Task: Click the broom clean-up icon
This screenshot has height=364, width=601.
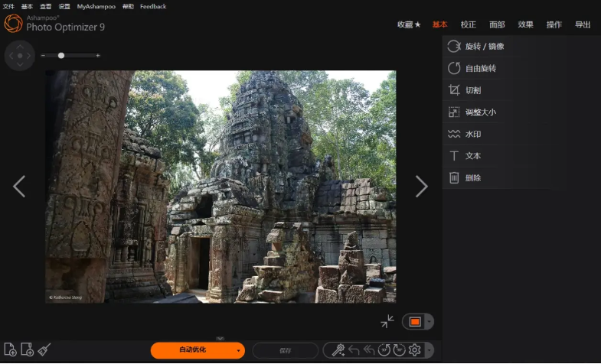Action: tap(44, 350)
